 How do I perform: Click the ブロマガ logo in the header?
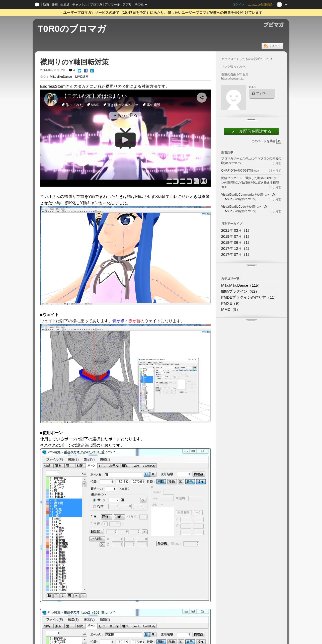click(x=274, y=24)
